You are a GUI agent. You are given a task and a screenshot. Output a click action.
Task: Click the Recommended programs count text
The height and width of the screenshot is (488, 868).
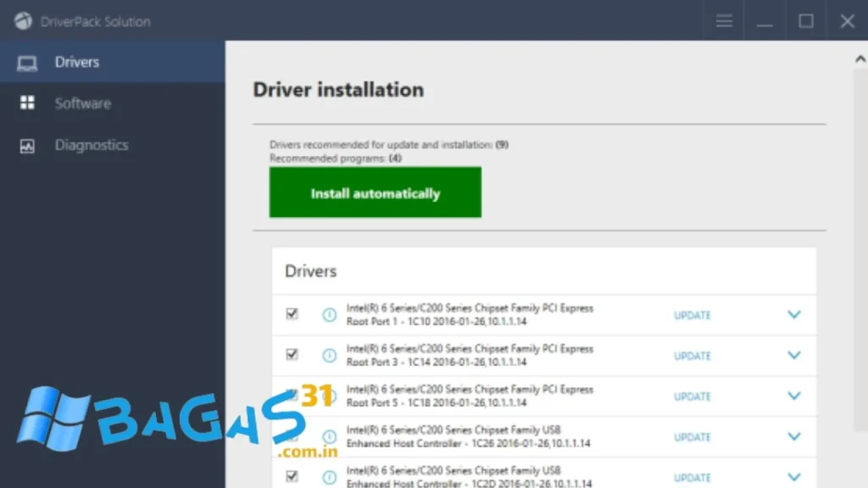tap(336, 158)
